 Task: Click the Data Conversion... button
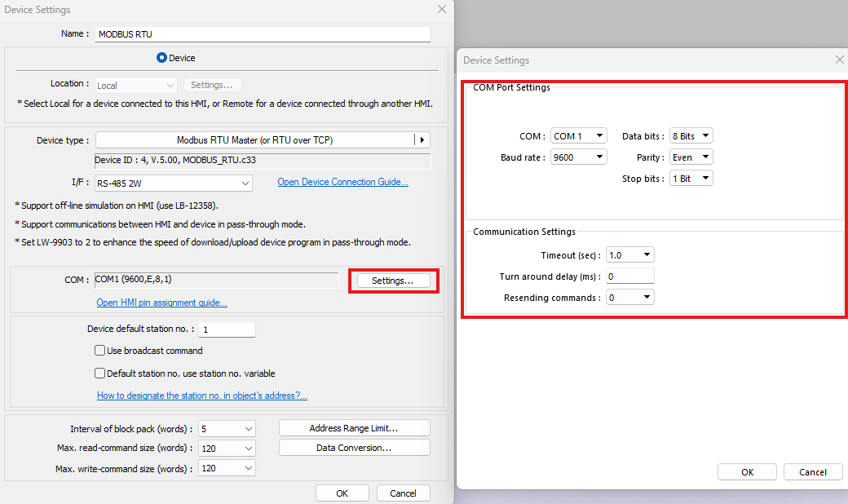[x=354, y=448]
